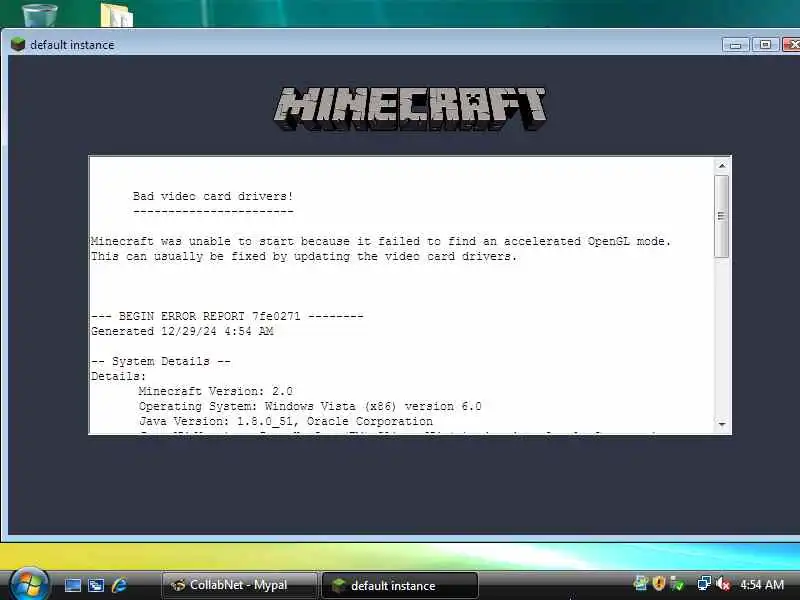Click the line "This can usually be fixed by updating"
This screenshot has height=600, width=800.
point(304,256)
